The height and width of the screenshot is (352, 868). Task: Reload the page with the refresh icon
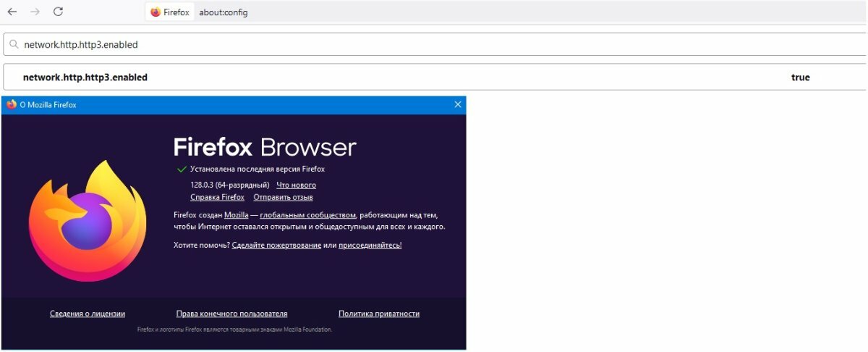(x=59, y=12)
